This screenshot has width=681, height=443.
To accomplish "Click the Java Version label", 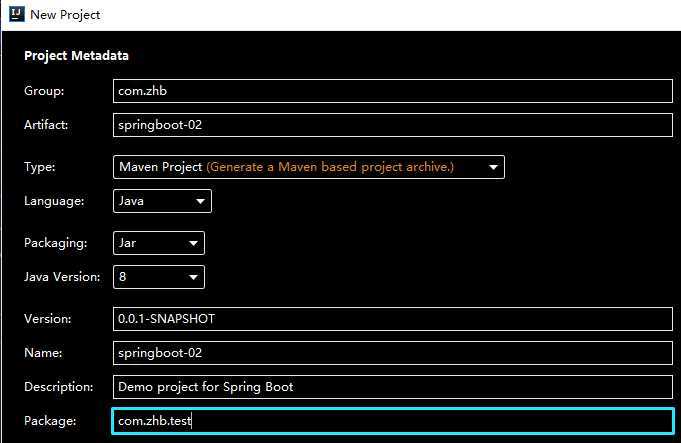I will (x=62, y=277).
